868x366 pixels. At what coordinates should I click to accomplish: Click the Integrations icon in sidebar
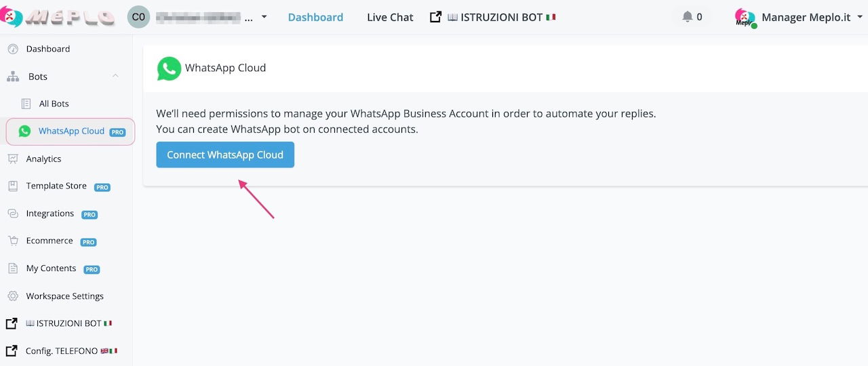(13, 213)
